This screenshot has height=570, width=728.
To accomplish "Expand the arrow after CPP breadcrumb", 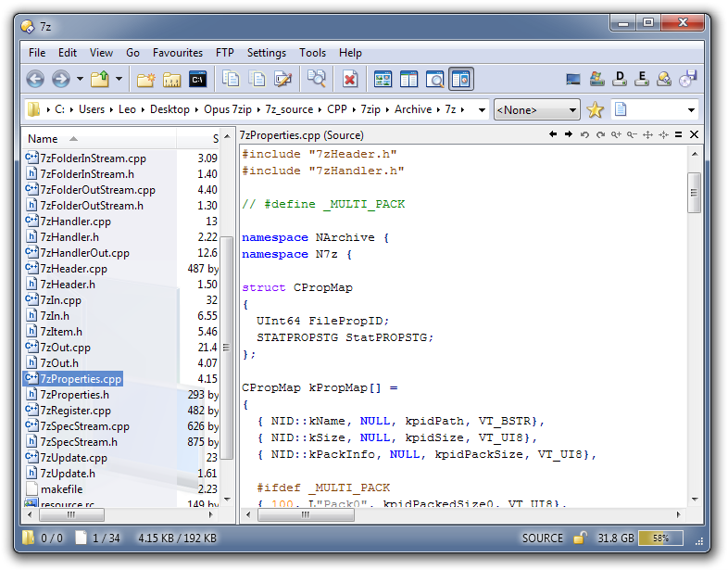I will click(x=354, y=110).
